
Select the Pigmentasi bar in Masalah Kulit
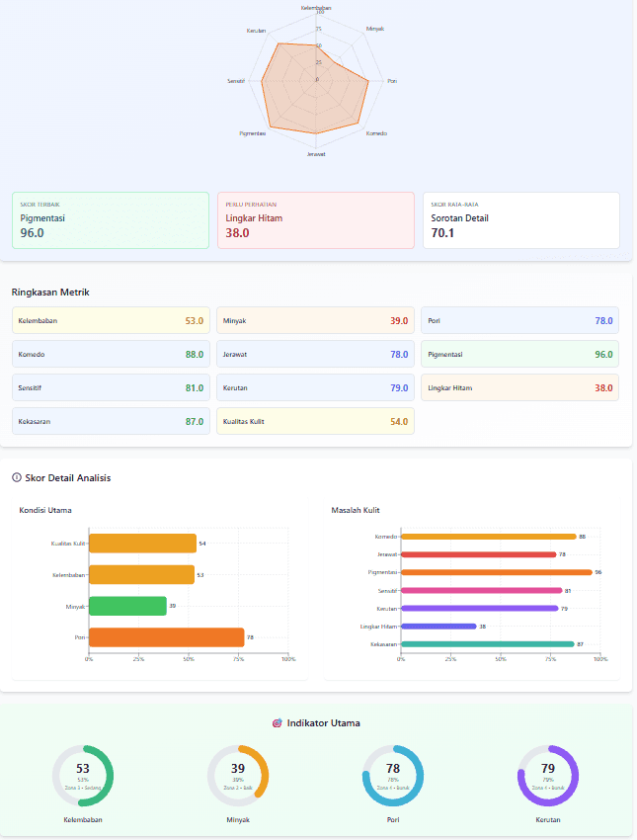pyautogui.click(x=496, y=572)
